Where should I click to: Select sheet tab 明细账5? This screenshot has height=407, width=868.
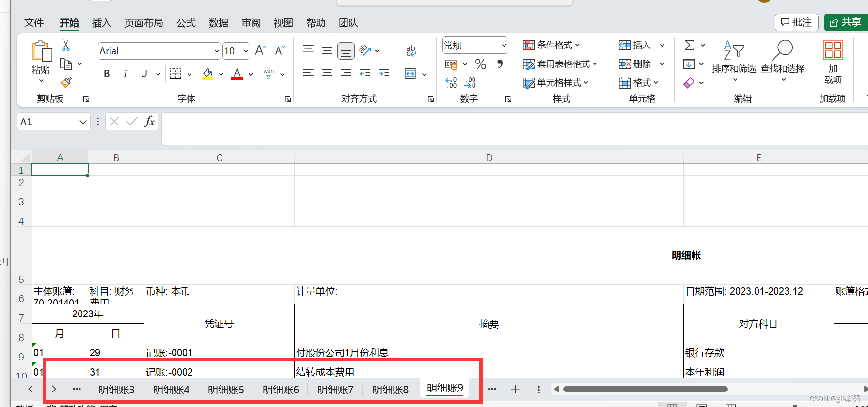[x=226, y=390]
